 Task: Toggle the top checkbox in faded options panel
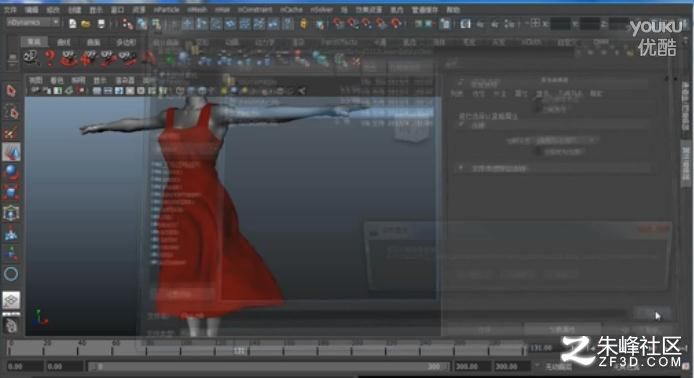[x=461, y=83]
